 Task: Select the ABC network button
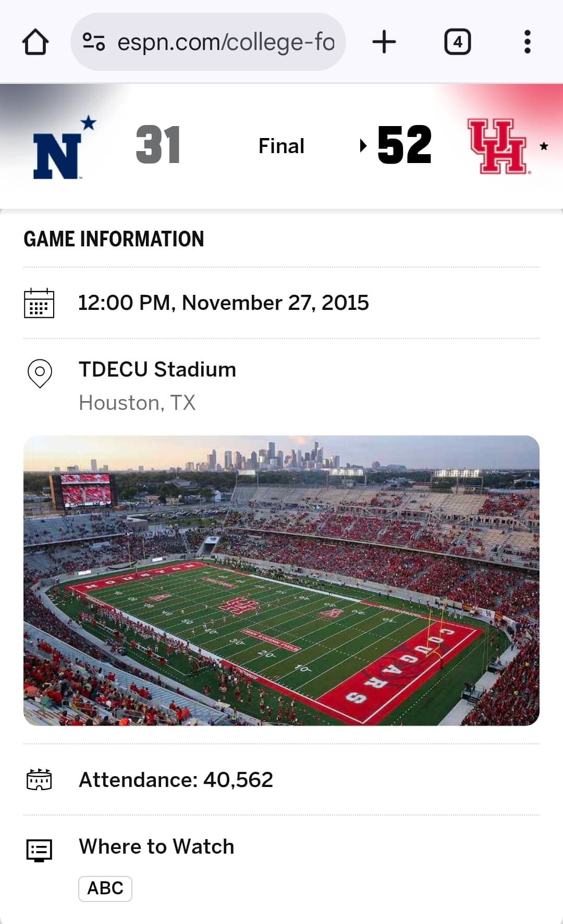105,888
